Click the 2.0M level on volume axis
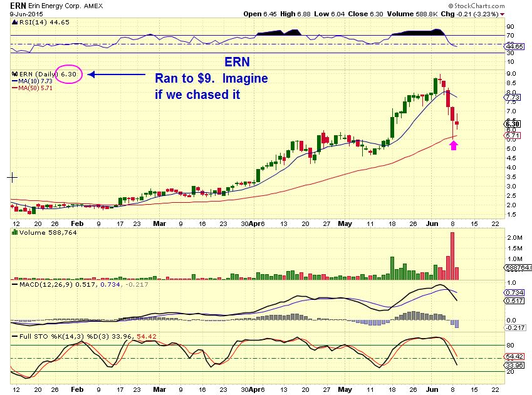Viewport: 532px width, 395px height. pos(514,238)
